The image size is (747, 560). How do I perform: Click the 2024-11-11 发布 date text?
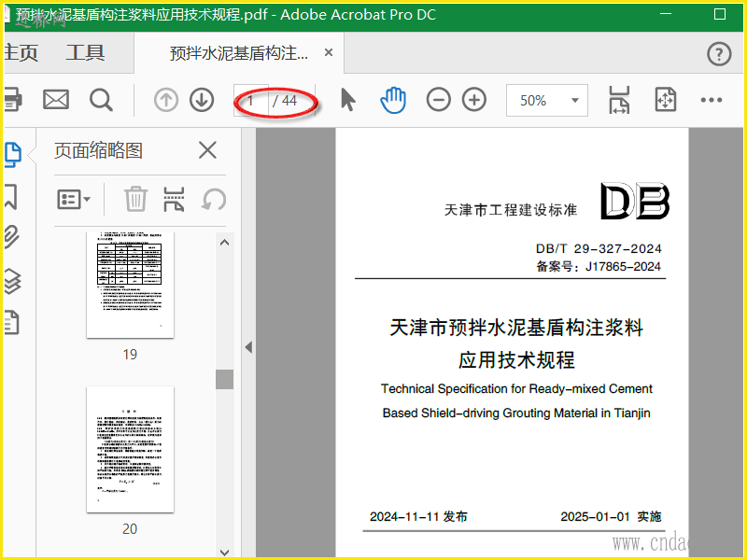(x=418, y=517)
